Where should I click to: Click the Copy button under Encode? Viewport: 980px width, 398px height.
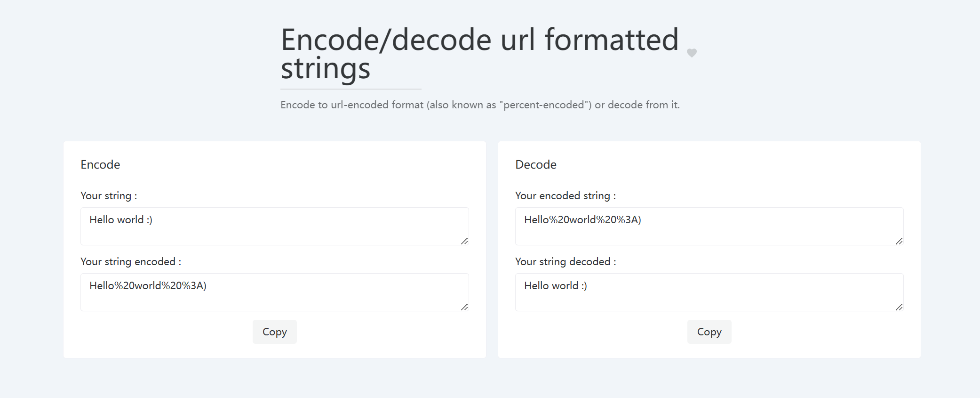274,332
